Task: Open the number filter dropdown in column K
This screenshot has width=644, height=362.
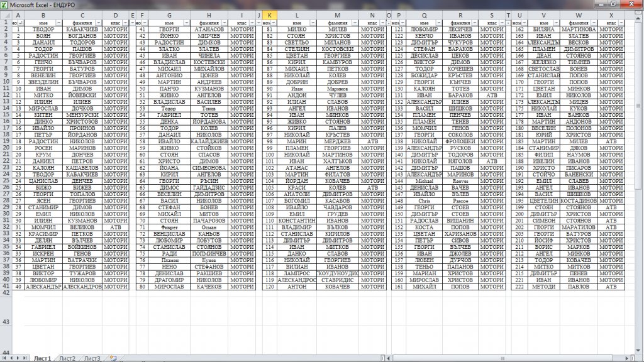Action: pos(274,23)
